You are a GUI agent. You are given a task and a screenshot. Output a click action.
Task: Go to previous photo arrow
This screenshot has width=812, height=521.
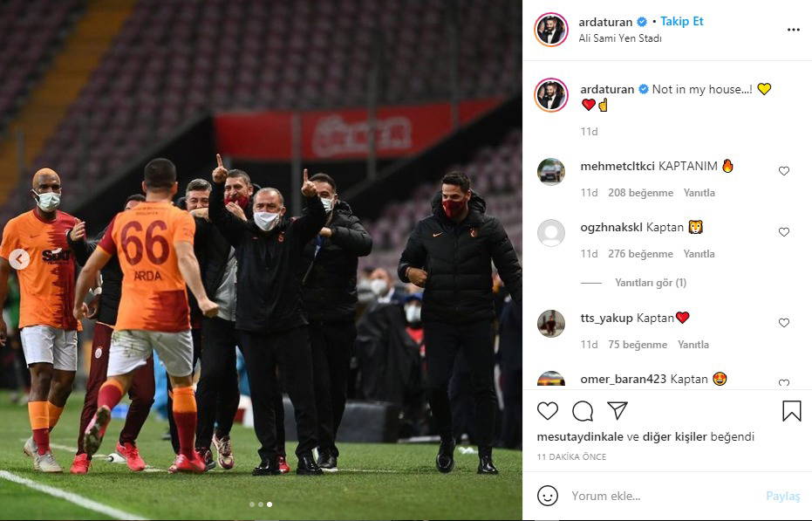click(x=19, y=259)
